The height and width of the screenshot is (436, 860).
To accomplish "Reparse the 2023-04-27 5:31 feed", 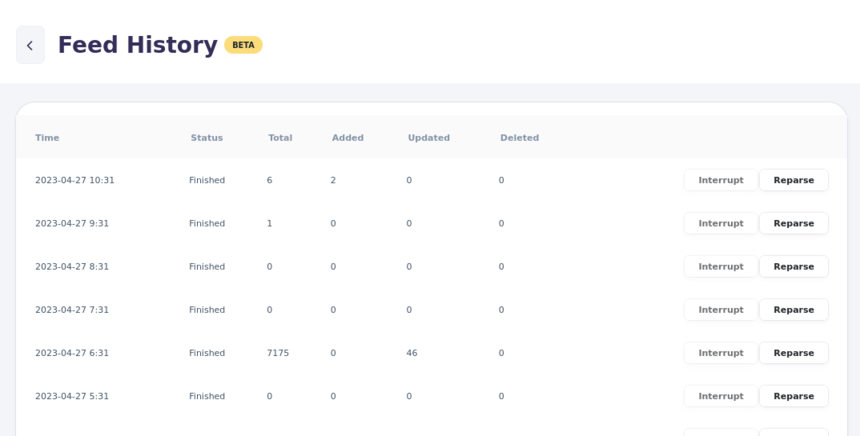I will pyautogui.click(x=793, y=396).
